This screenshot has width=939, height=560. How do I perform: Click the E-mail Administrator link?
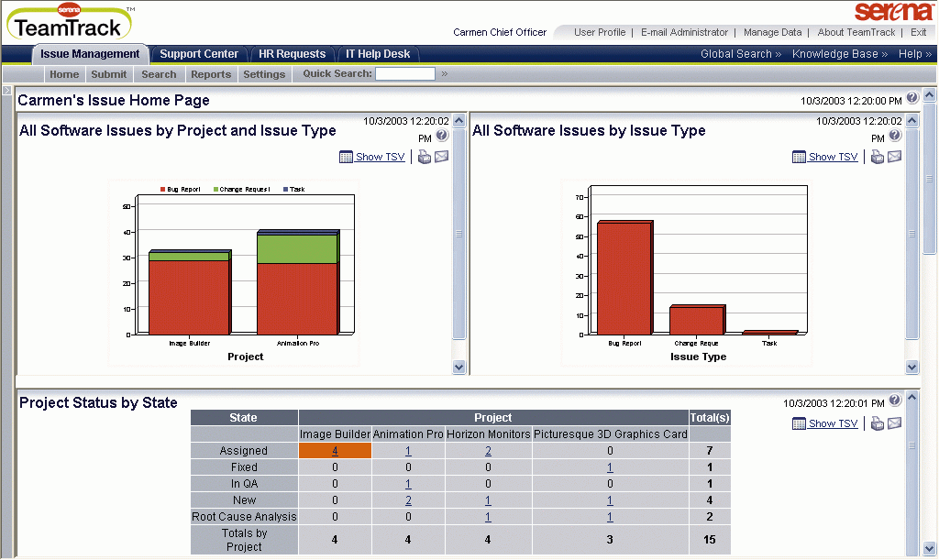[x=684, y=32]
